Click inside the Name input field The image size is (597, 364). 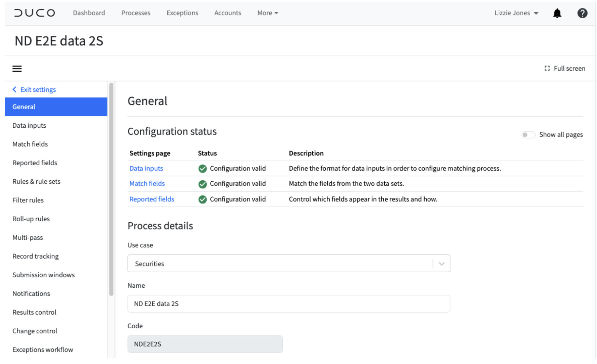(x=288, y=304)
